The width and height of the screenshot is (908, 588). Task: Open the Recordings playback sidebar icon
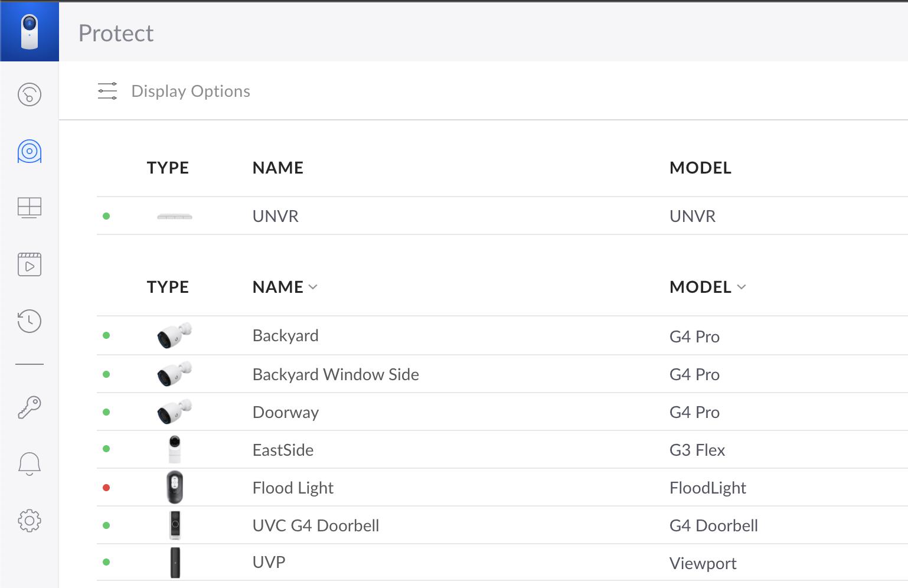point(30,264)
